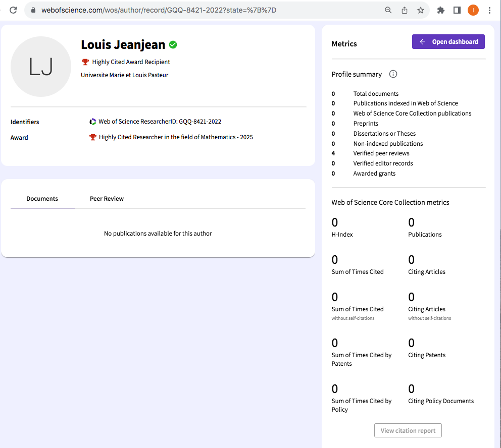The image size is (501, 448).
Task: Open the orange user profile avatar
Action: coord(473,10)
